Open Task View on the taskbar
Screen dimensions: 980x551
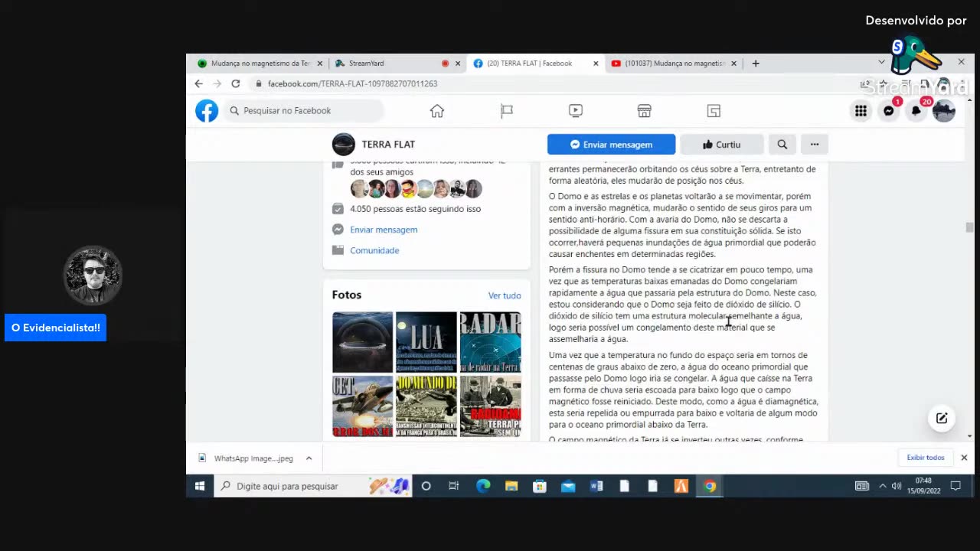pos(454,486)
